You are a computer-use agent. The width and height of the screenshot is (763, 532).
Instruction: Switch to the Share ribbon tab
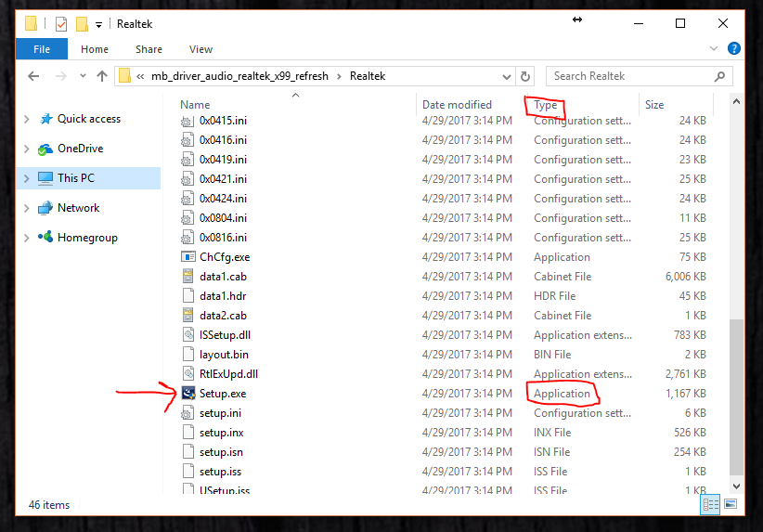tap(149, 49)
